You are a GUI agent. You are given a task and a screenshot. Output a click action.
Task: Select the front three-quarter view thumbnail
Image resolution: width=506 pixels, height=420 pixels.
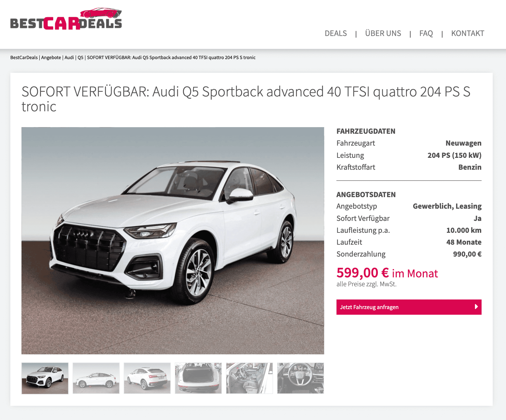click(45, 378)
